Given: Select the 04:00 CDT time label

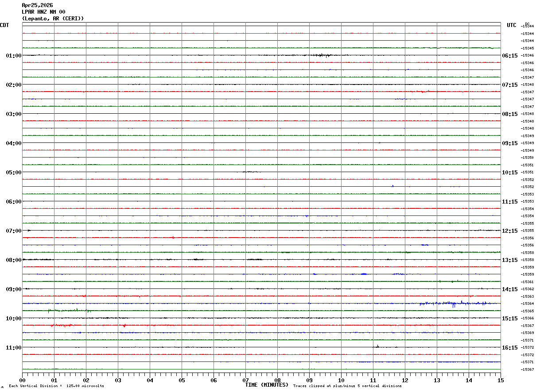Looking at the screenshot, I should 14,143.
